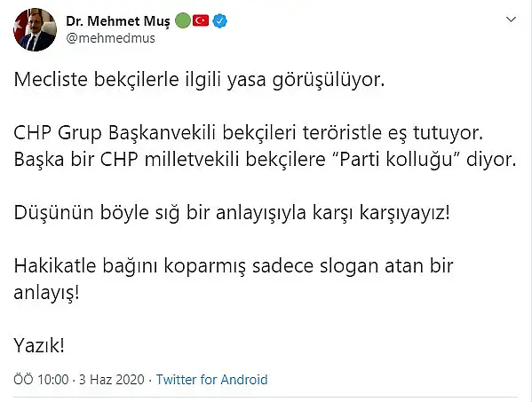Click the word "anlayış!" on its own line
The width and height of the screenshot is (532, 402).
(46, 293)
